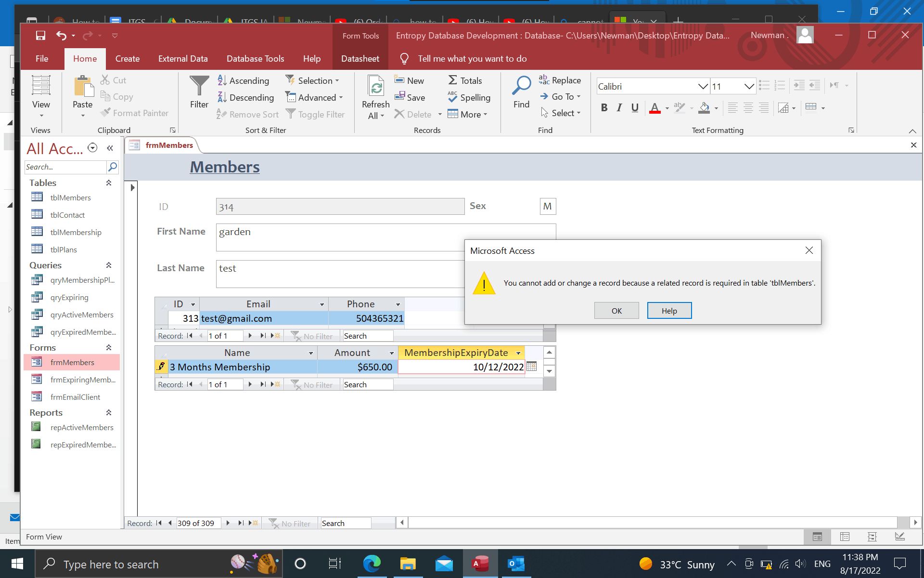Open the Create ribbon tab

coord(127,59)
